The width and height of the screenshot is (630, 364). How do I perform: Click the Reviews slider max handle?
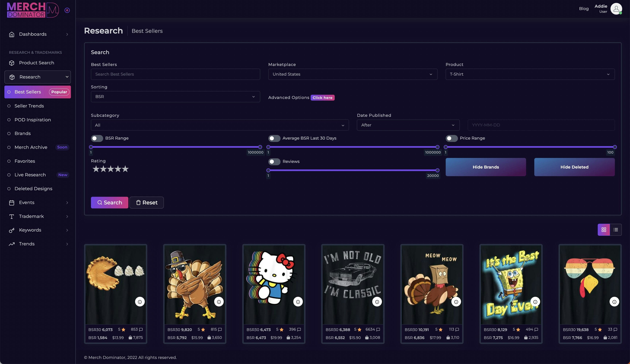pos(437,170)
